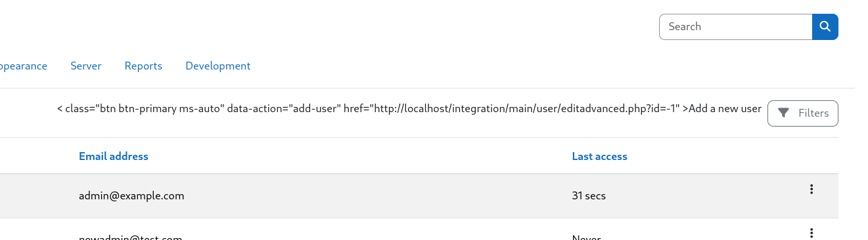
Task: Click the data-action="add-user" raw text
Action: pyautogui.click(x=284, y=109)
